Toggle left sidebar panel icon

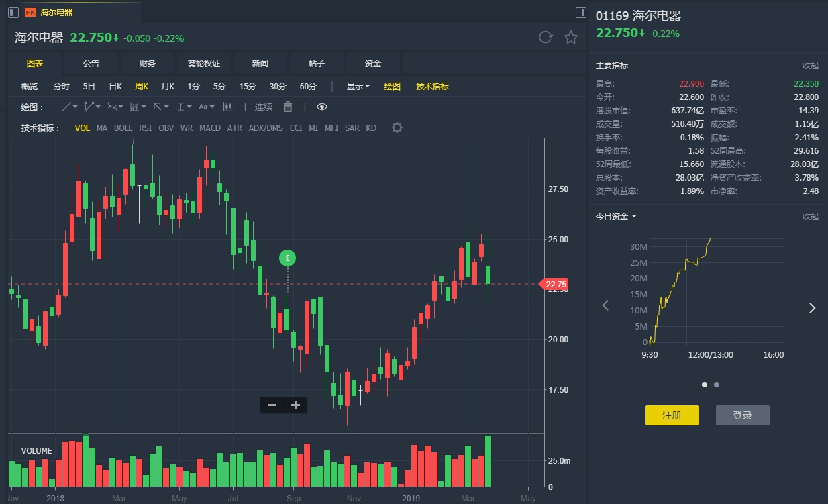pos(13,13)
